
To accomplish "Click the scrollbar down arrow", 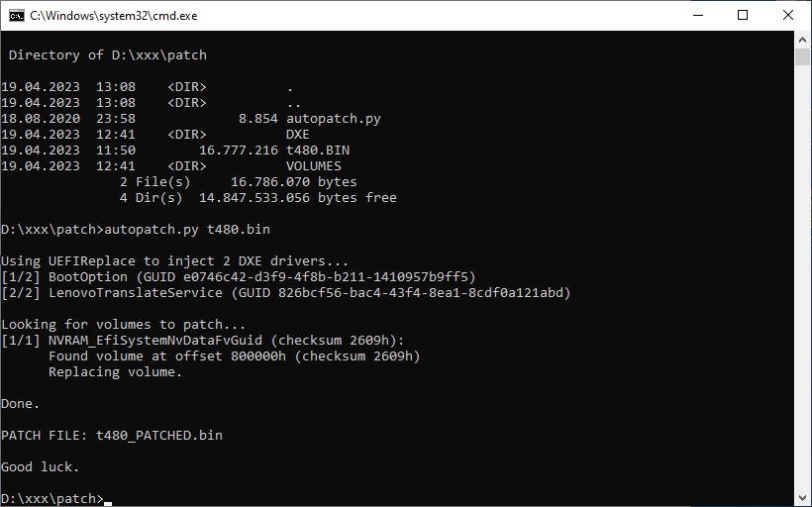I will [803, 498].
